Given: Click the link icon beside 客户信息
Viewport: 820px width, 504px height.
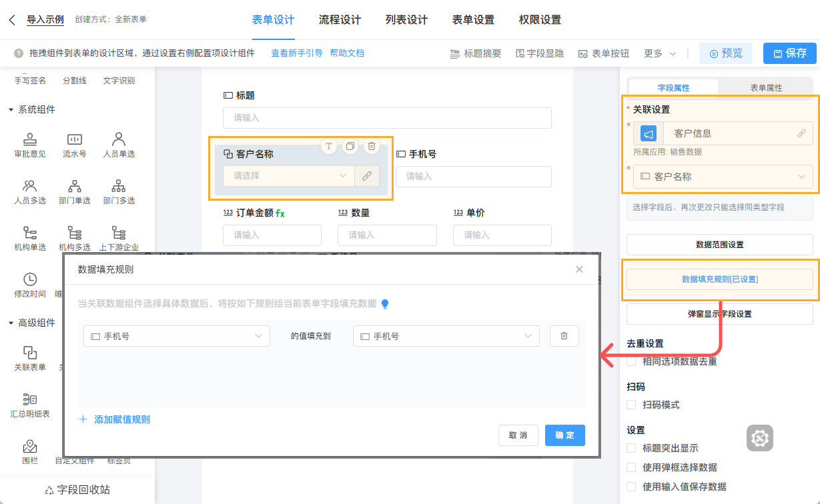Looking at the screenshot, I should (x=802, y=133).
